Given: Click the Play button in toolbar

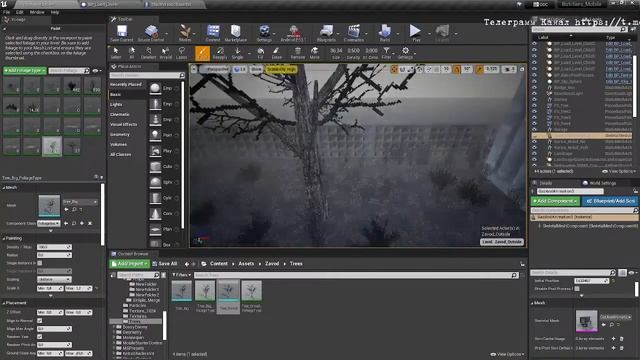Looking at the screenshot, I should pos(416,33).
